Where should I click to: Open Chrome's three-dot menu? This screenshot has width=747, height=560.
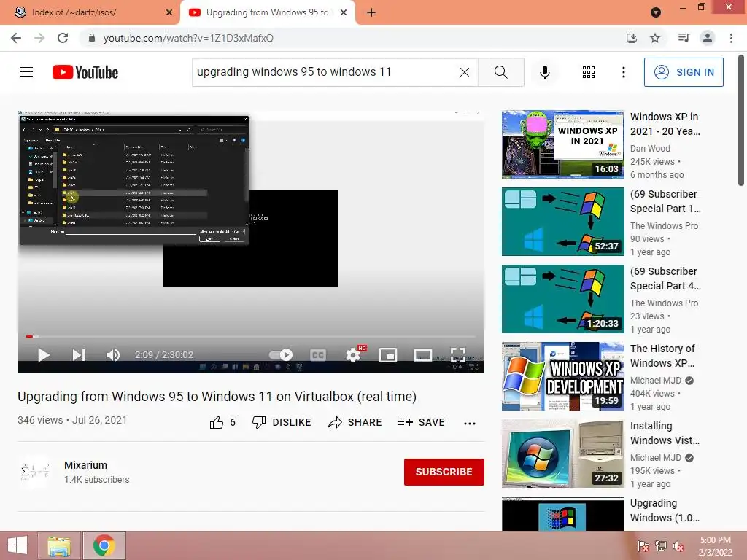(x=731, y=38)
